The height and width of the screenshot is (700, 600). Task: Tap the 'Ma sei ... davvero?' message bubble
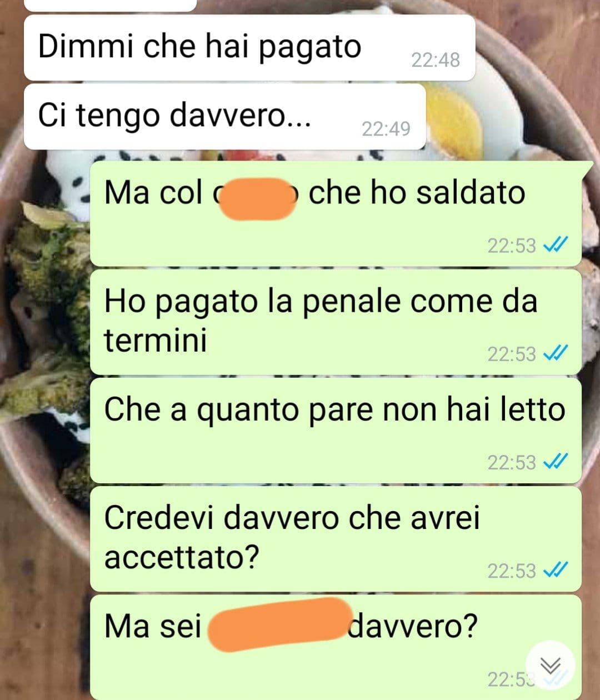click(x=336, y=647)
